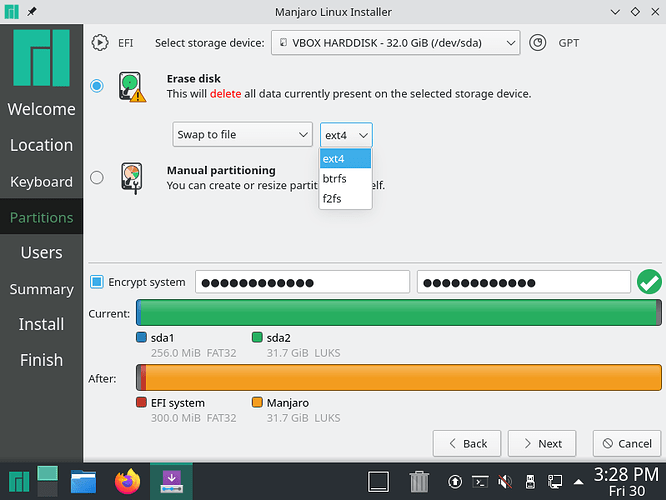Screen dimensions: 666x500
Task: Collapse the ext4 filesystem dropdown
Action: tap(346, 135)
